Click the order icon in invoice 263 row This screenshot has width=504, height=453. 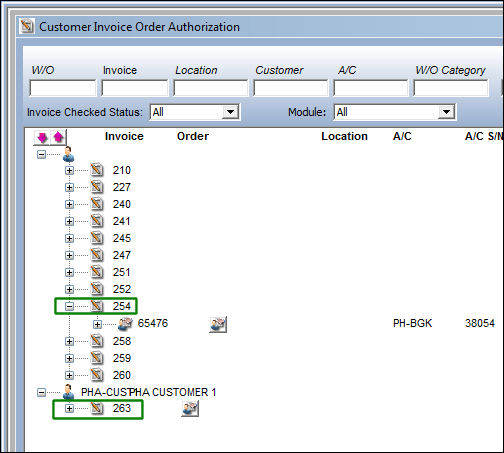point(190,409)
